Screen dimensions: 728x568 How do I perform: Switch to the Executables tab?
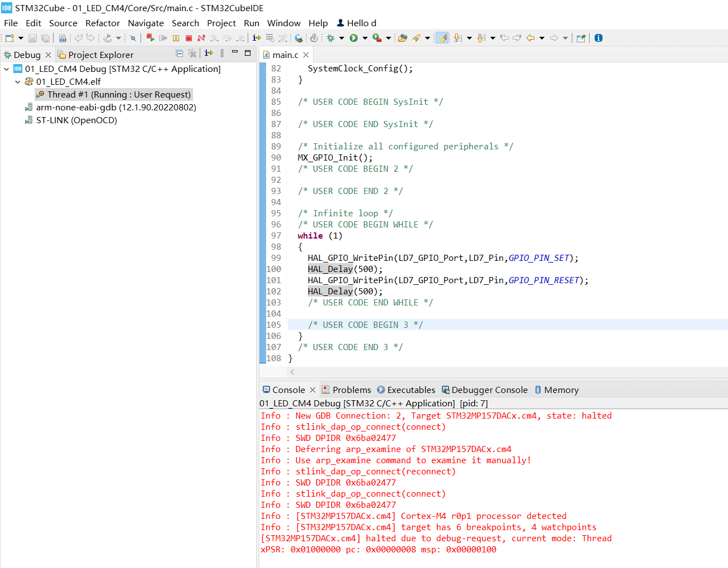(406, 390)
